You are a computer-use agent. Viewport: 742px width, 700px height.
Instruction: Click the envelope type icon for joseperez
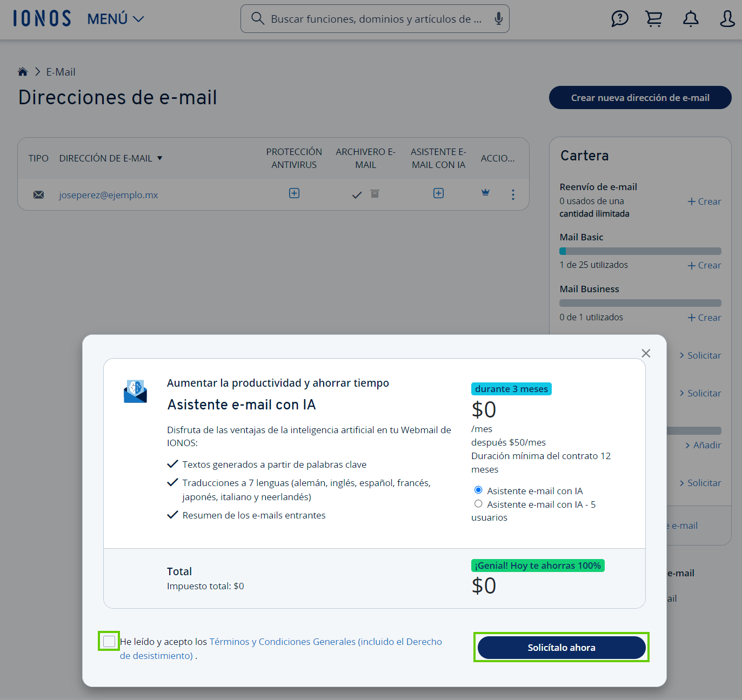(x=38, y=195)
